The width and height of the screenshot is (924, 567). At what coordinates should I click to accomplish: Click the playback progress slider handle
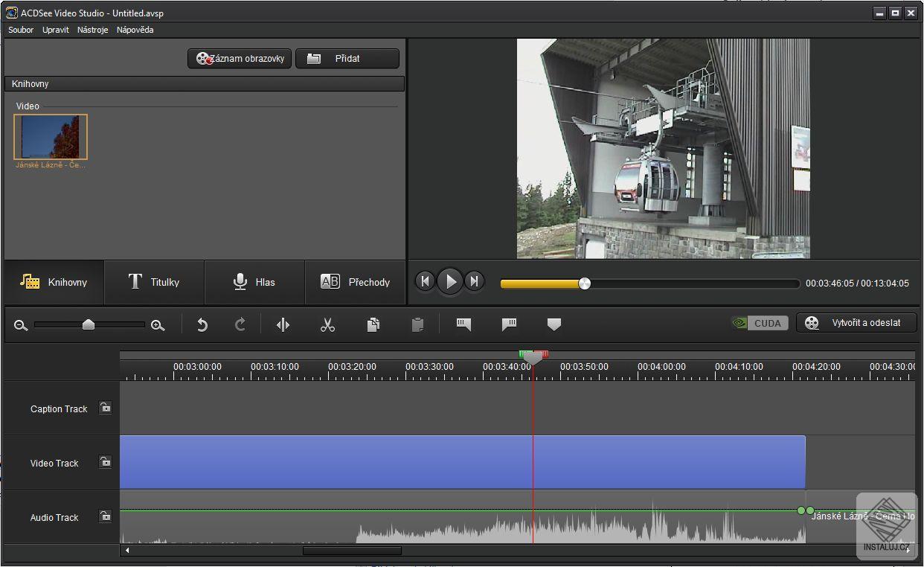[585, 283]
